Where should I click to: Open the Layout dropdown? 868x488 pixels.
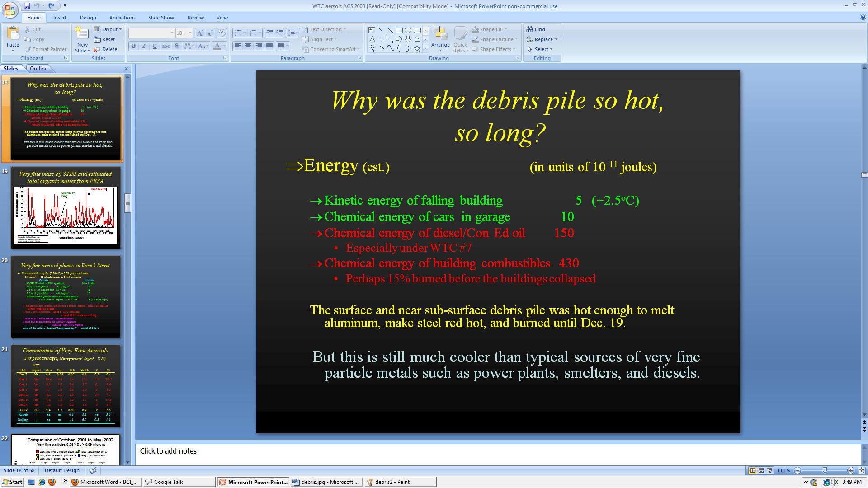coord(108,29)
